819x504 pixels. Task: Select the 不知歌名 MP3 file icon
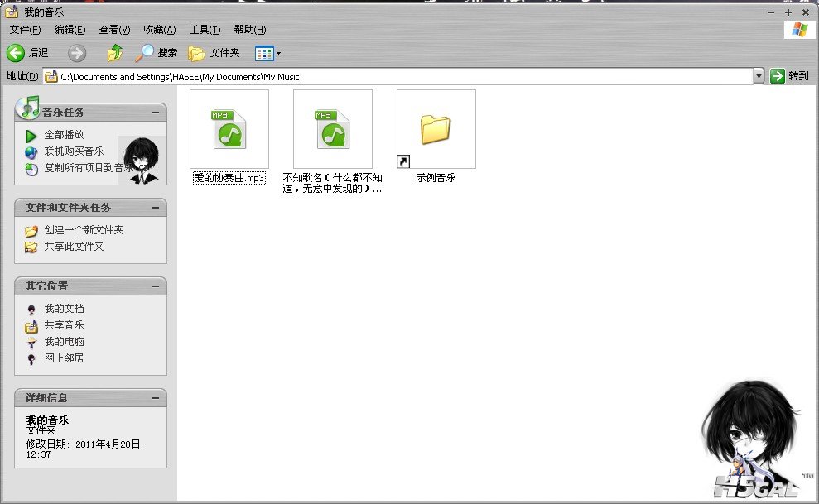click(x=333, y=129)
